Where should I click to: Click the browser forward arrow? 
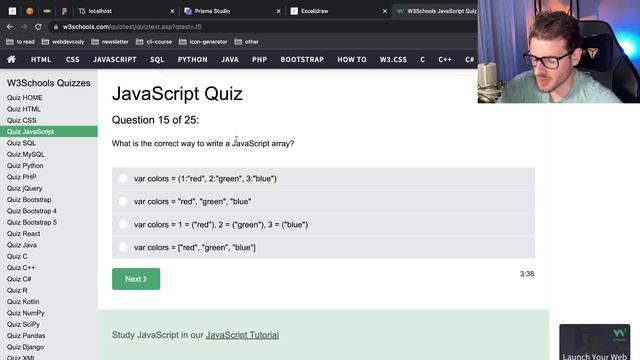coord(24,27)
